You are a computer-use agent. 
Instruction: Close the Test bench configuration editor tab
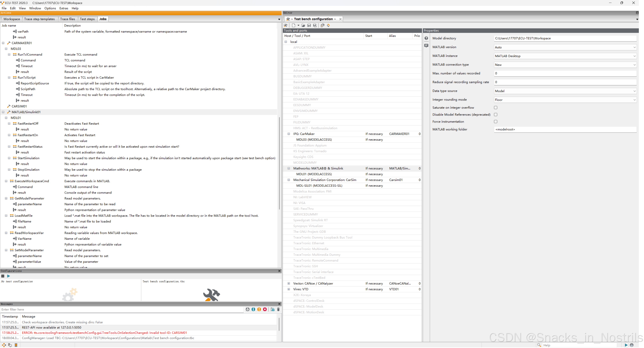coord(340,19)
